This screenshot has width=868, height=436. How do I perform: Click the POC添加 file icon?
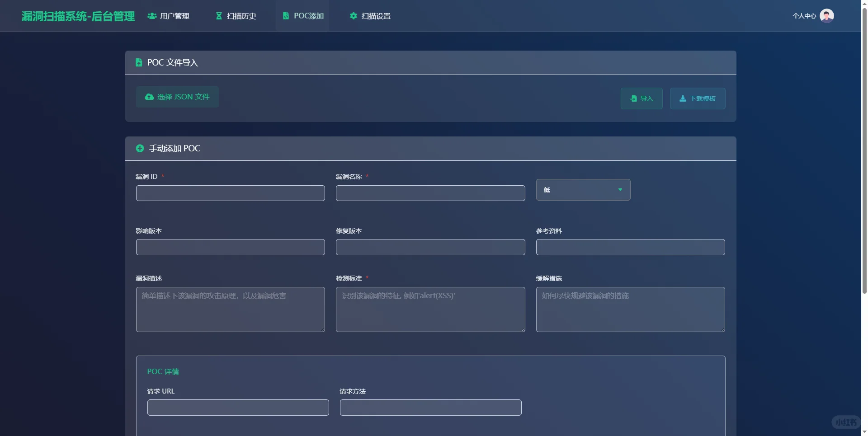[x=286, y=16]
